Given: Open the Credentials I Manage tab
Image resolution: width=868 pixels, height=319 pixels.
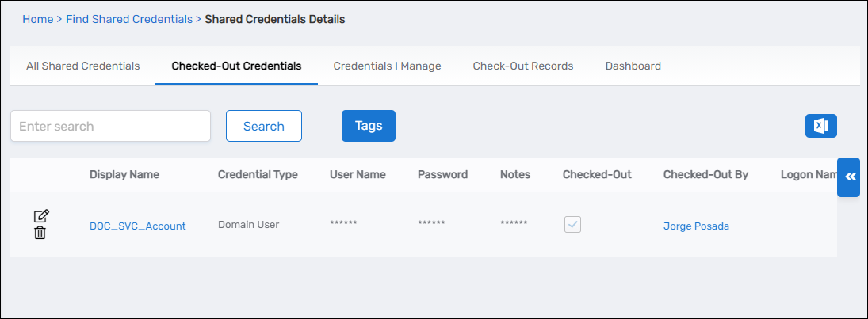Looking at the screenshot, I should (x=387, y=66).
